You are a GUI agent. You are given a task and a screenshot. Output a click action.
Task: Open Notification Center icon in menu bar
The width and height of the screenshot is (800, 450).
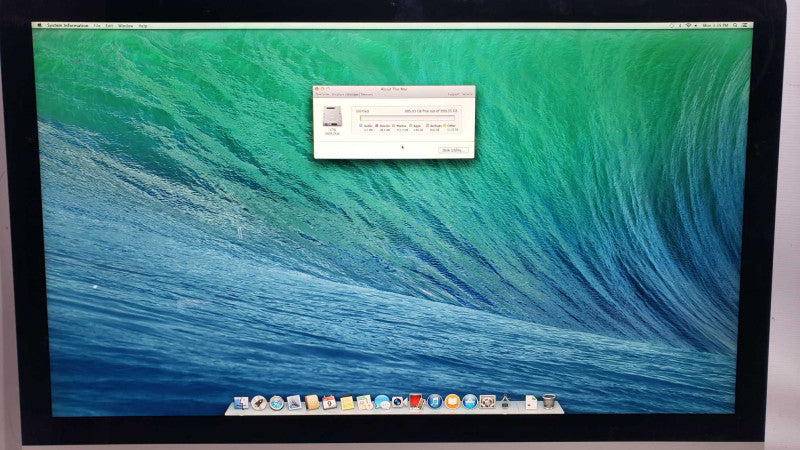point(745,26)
